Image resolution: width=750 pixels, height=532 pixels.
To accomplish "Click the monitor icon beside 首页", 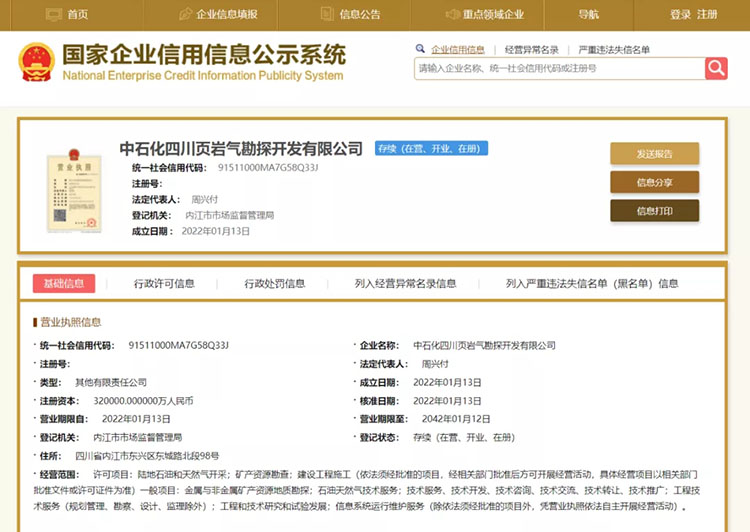I will click(x=54, y=14).
